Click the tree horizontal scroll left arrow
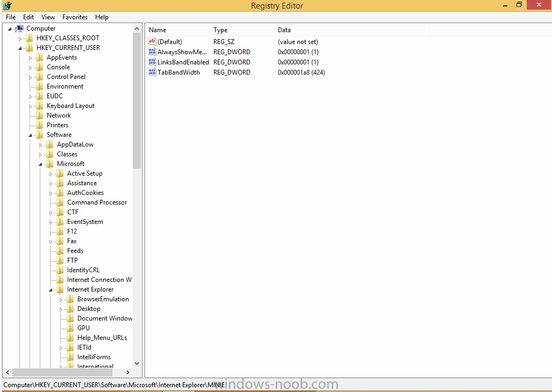The image size is (552, 392). [8, 372]
